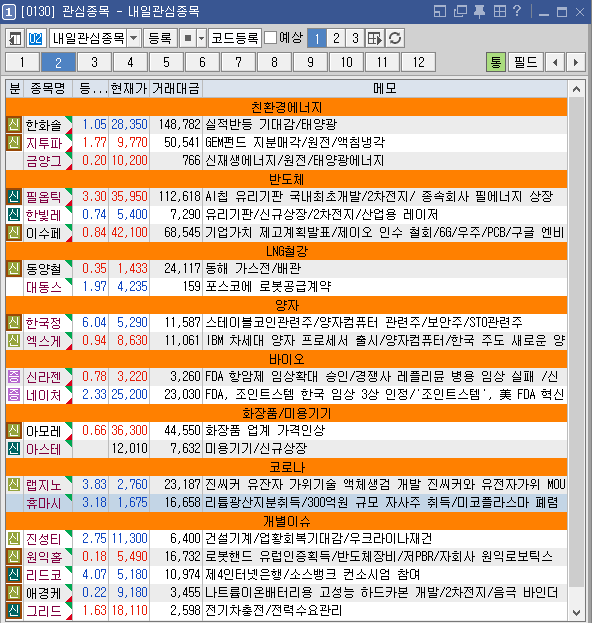Select the 바이오 orange section header
Viewport: 592px width, 623px height.
[286, 359]
